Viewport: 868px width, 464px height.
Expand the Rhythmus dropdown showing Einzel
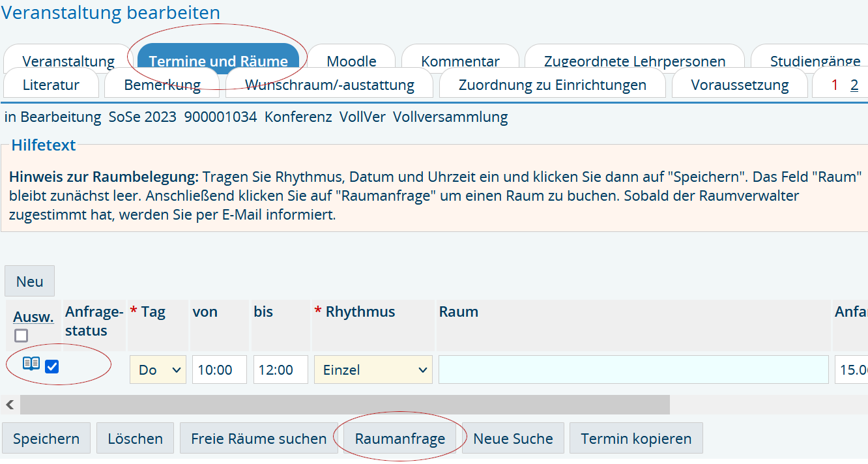pyautogui.click(x=373, y=370)
